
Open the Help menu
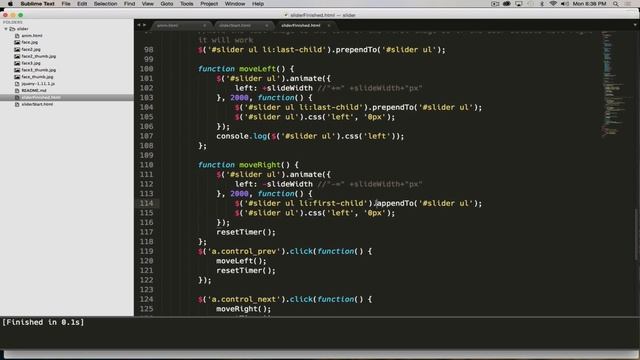click(x=258, y=4)
